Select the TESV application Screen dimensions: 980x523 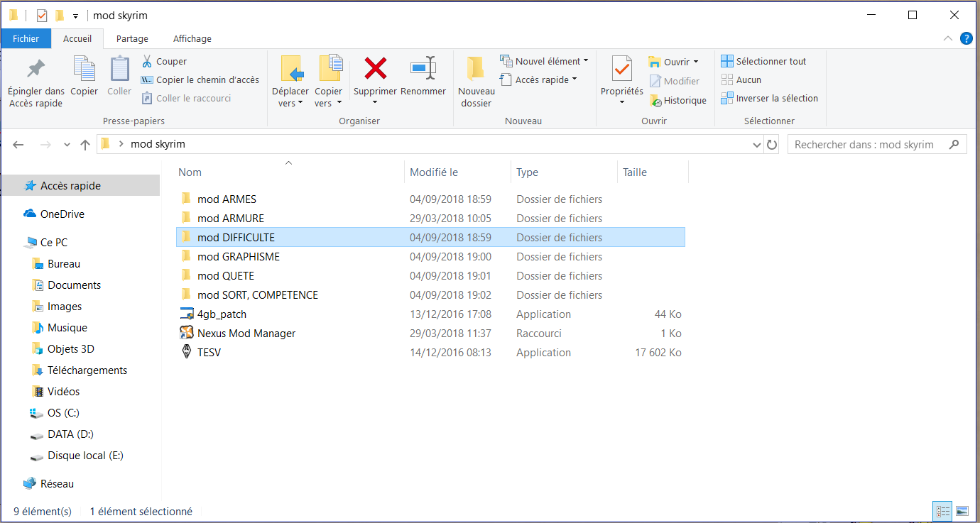point(430,353)
